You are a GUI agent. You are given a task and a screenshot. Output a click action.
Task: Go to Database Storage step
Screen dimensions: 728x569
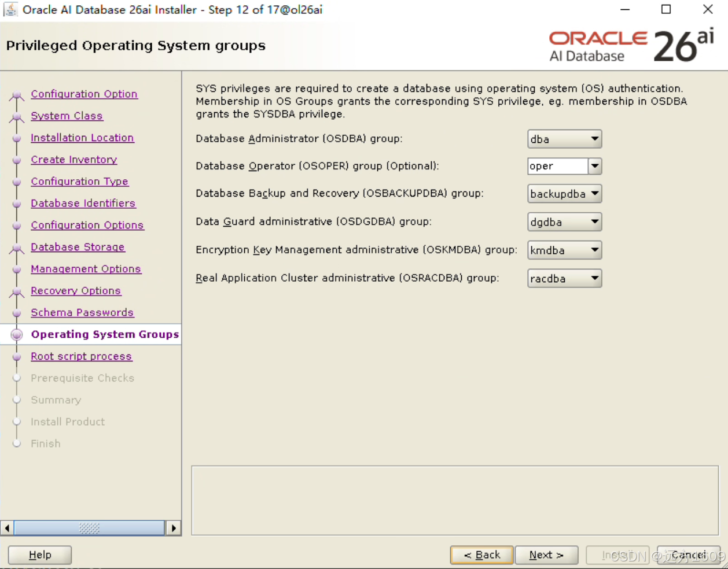point(78,247)
